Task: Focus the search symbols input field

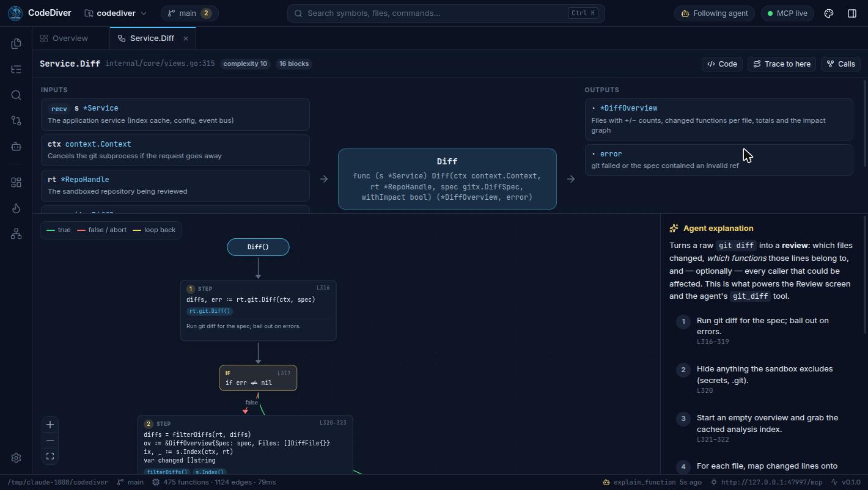Action: (446, 13)
